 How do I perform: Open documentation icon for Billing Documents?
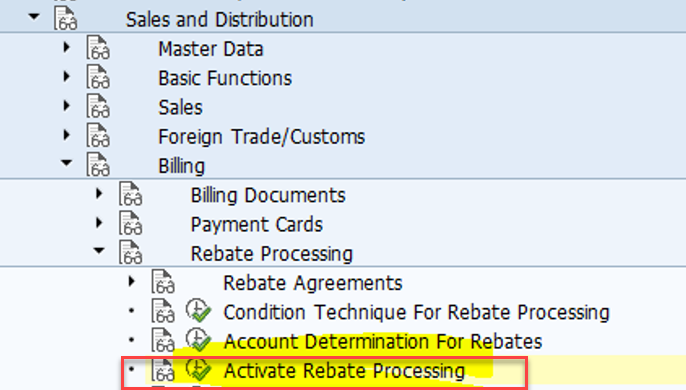131,194
